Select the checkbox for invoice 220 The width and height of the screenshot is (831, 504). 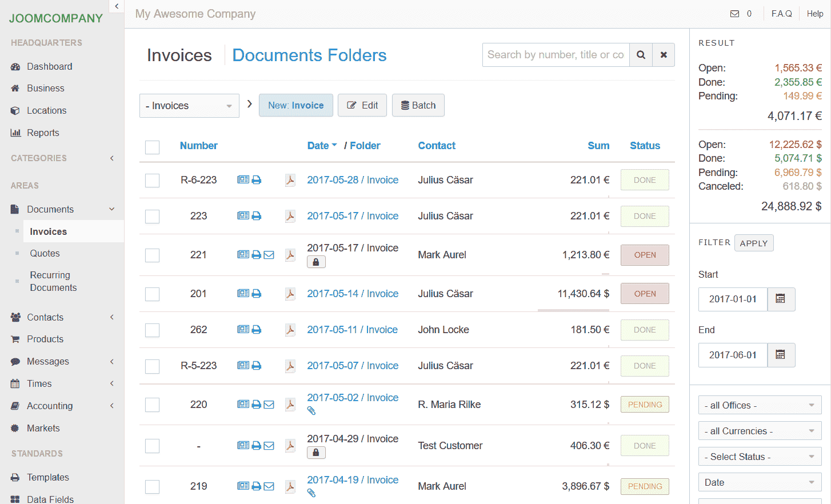point(152,405)
